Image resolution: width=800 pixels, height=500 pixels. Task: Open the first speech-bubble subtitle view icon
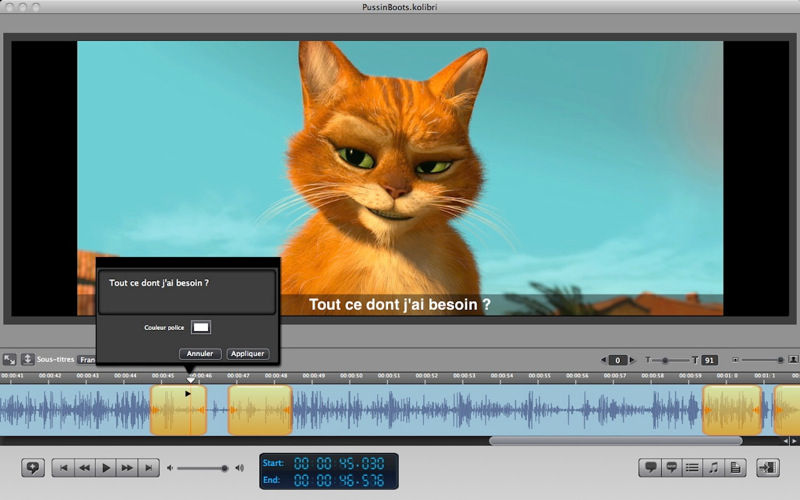coord(651,467)
